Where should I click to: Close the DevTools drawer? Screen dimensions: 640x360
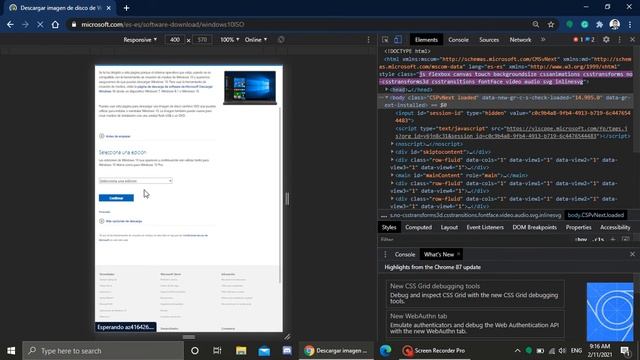tap(632, 254)
